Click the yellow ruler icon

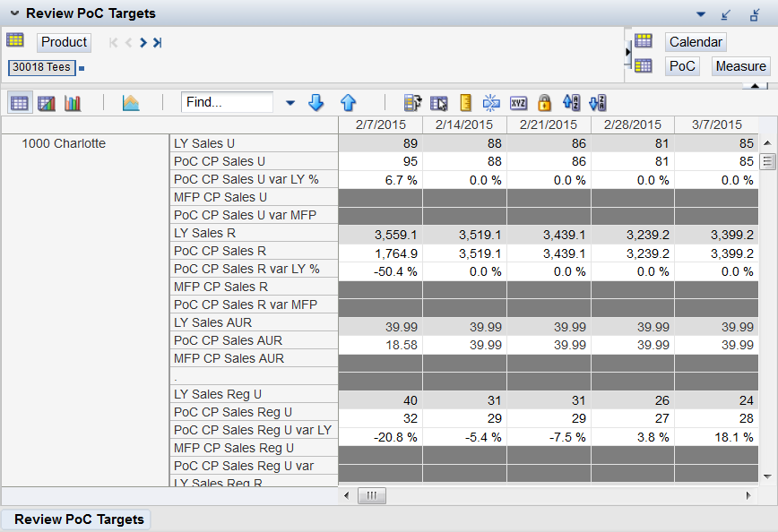(465, 103)
